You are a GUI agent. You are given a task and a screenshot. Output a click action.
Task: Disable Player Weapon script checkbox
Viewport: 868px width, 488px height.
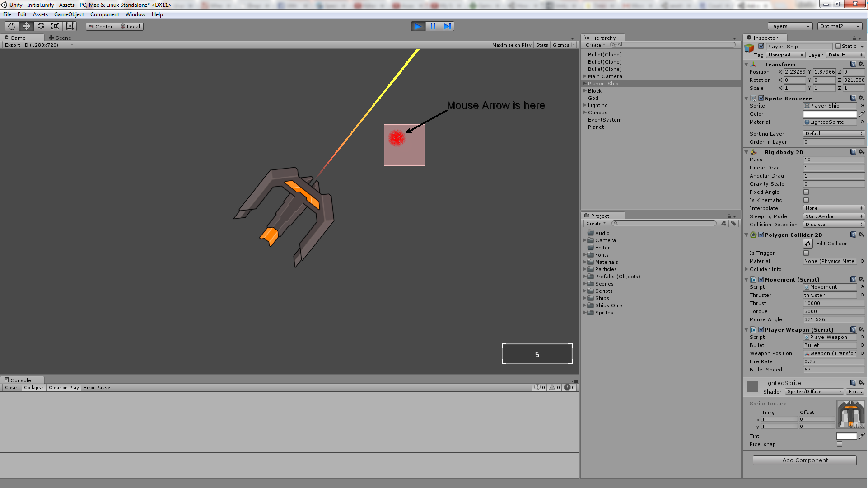761,329
